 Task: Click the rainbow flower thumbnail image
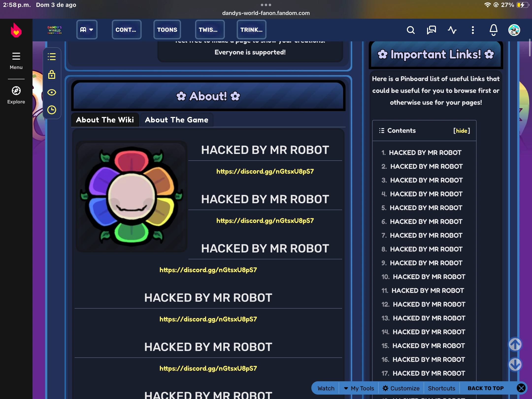131,197
